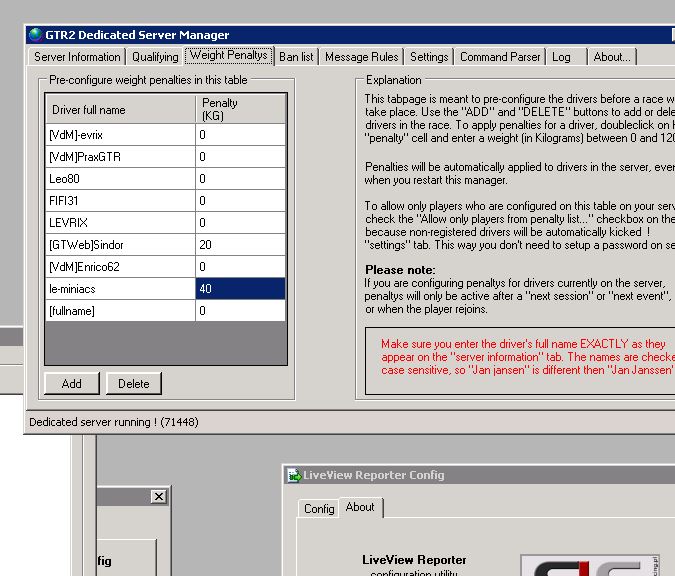The height and width of the screenshot is (576, 675).
Task: Click the red EXACTLY warning text box
Action: click(x=520, y=361)
